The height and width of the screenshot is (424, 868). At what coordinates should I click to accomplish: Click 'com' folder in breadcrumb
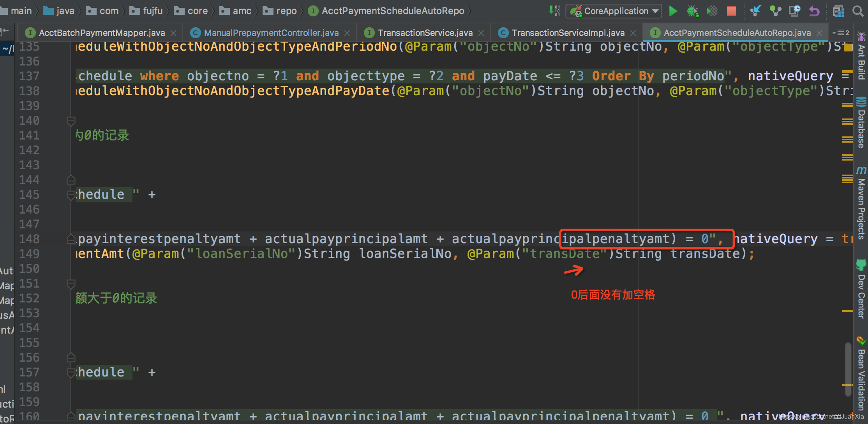(x=102, y=11)
